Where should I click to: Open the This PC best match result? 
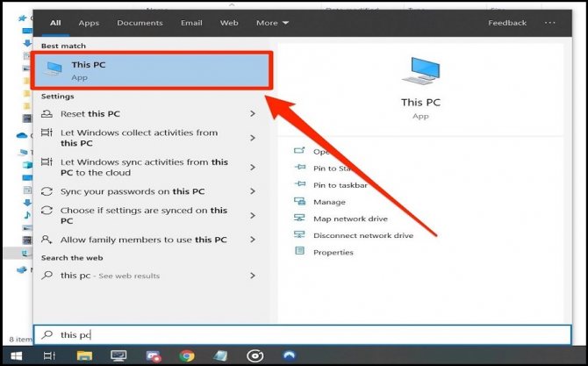152,70
